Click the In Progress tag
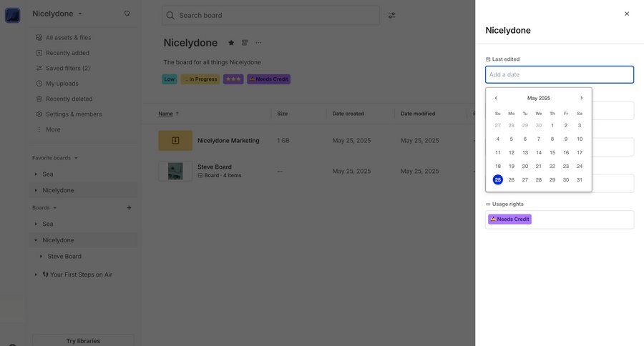This screenshot has width=644, height=346. click(200, 79)
